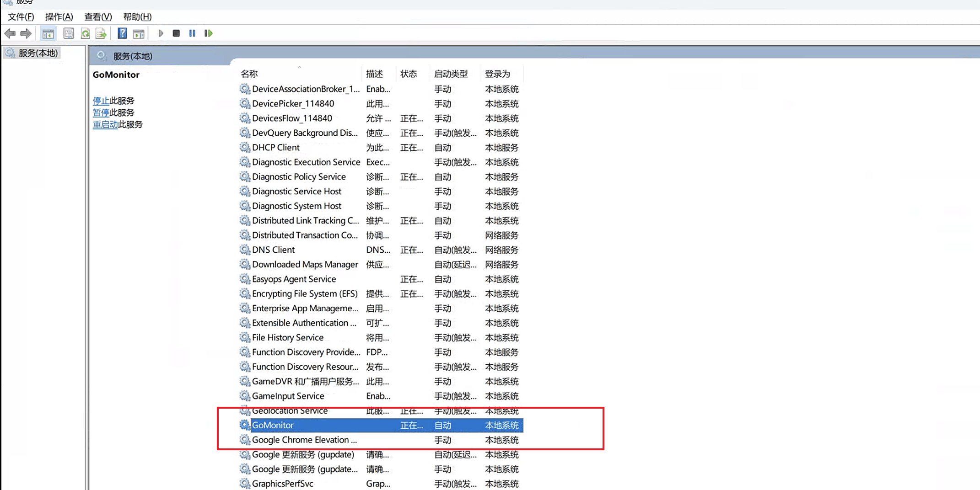The image size is (980, 490).
Task: Click the Back arrow toolbar icon
Action: (10, 33)
